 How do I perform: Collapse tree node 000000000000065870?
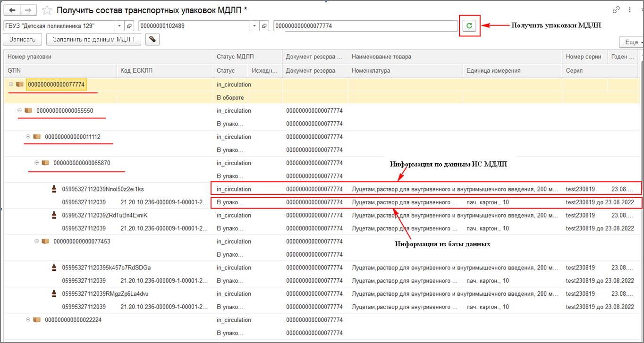36,163
